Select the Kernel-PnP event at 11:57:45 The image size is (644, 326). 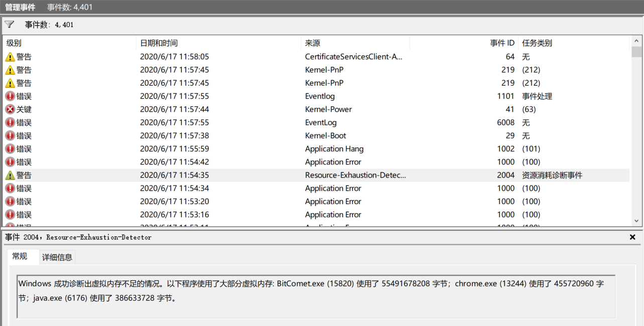[324, 70]
